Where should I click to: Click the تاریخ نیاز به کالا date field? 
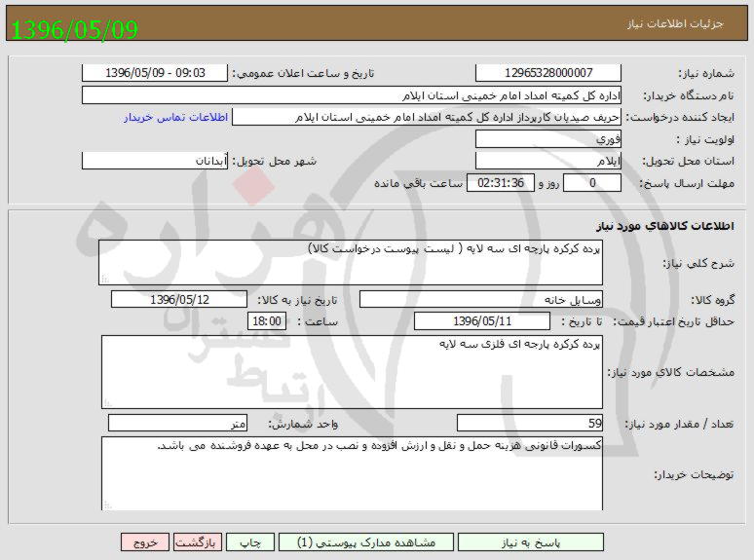click(x=178, y=300)
